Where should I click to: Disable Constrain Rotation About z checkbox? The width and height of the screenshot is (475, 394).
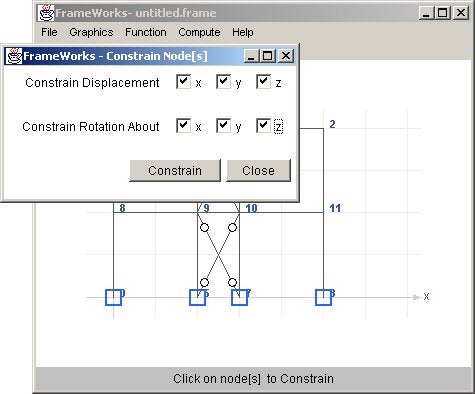point(263,126)
